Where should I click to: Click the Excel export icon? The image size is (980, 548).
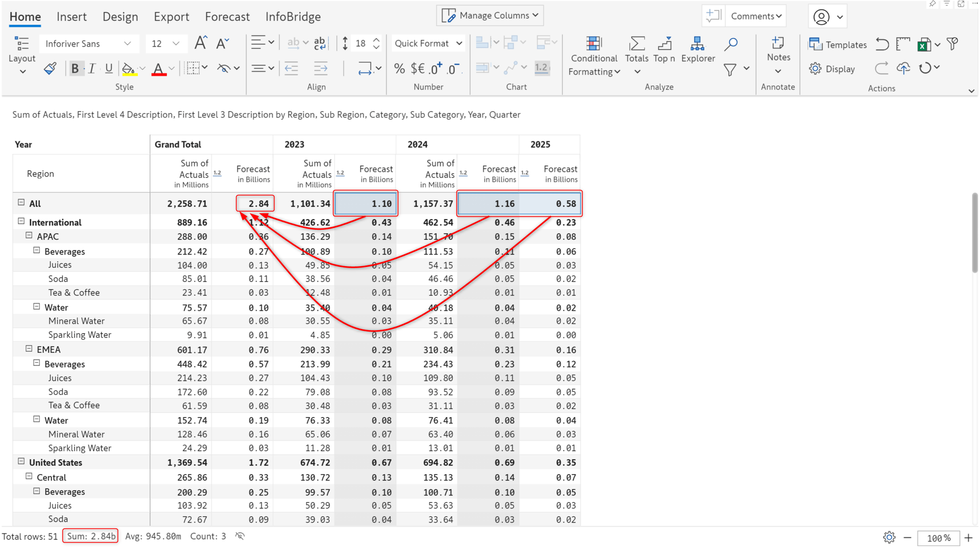924,44
